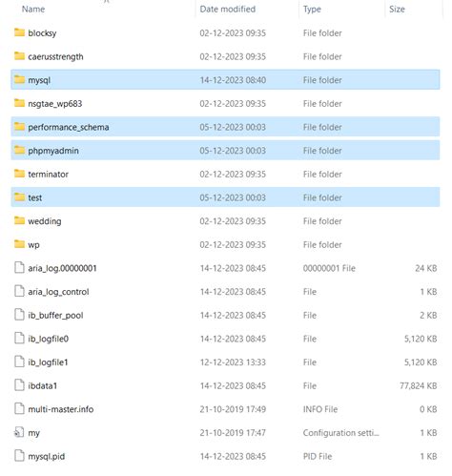Click the wedding folder icon
The image size is (452, 476).
(19, 220)
